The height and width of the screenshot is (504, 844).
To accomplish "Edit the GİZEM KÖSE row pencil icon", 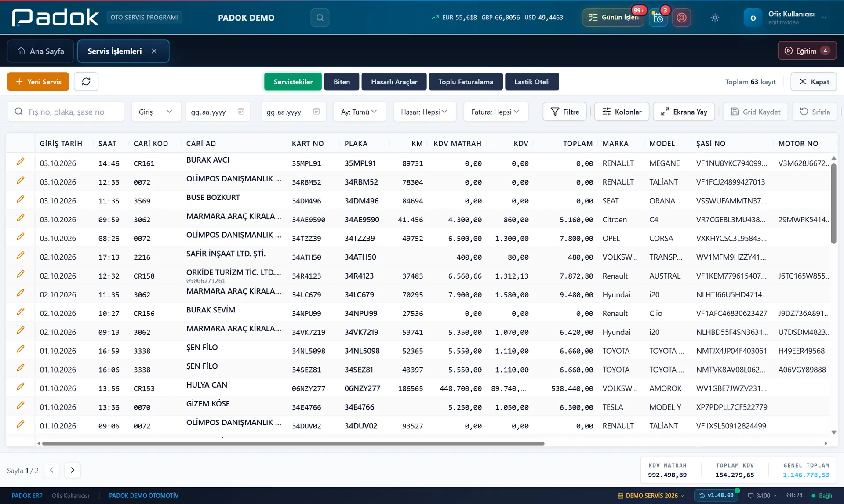I will 20,406.
